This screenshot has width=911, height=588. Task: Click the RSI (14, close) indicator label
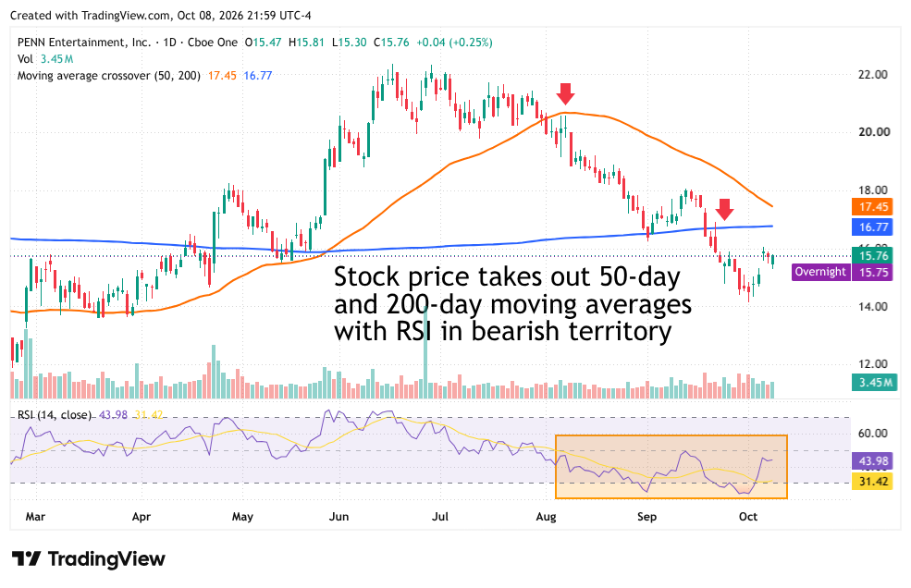pyautogui.click(x=55, y=415)
